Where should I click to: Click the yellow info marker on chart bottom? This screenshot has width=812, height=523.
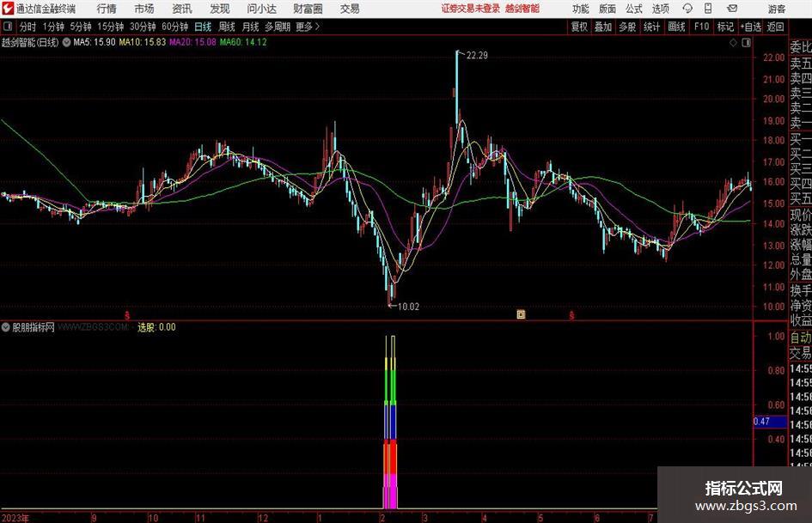(521, 314)
